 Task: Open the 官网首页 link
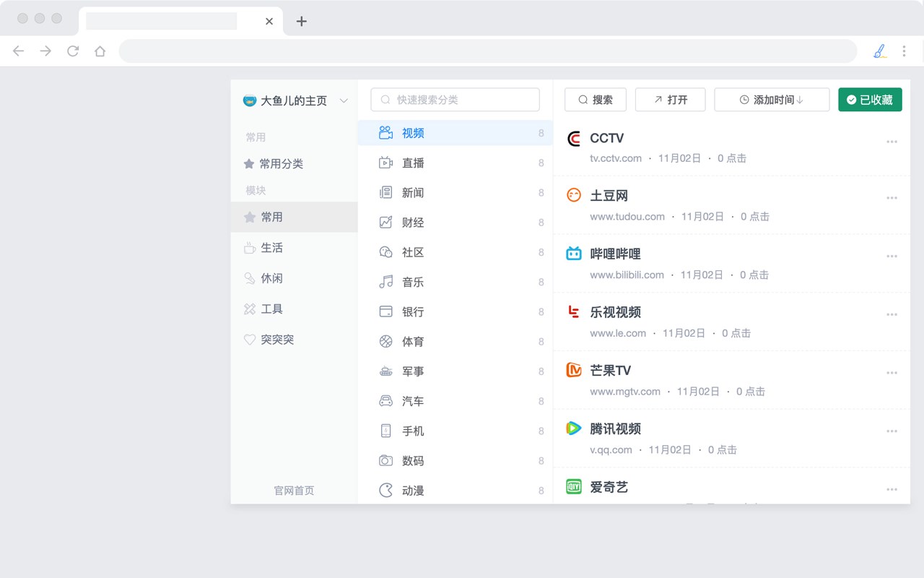coord(294,491)
